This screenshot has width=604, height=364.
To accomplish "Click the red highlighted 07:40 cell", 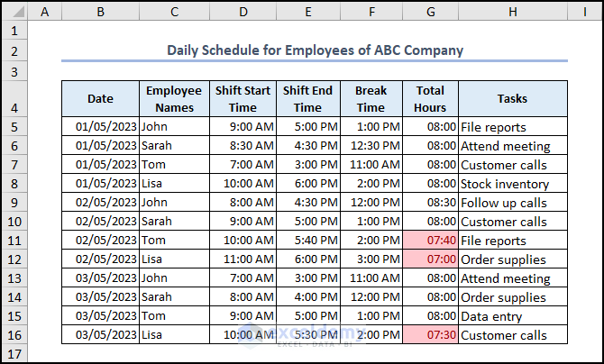I will pyautogui.click(x=431, y=241).
